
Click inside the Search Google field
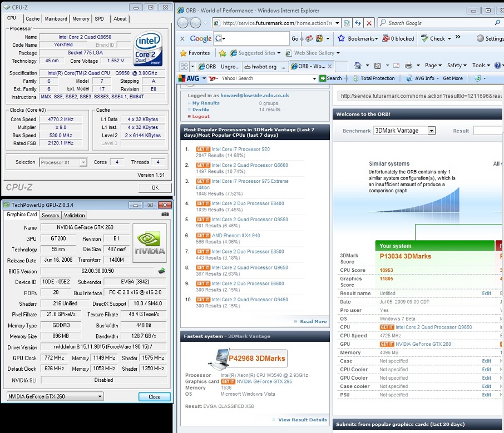436,23
